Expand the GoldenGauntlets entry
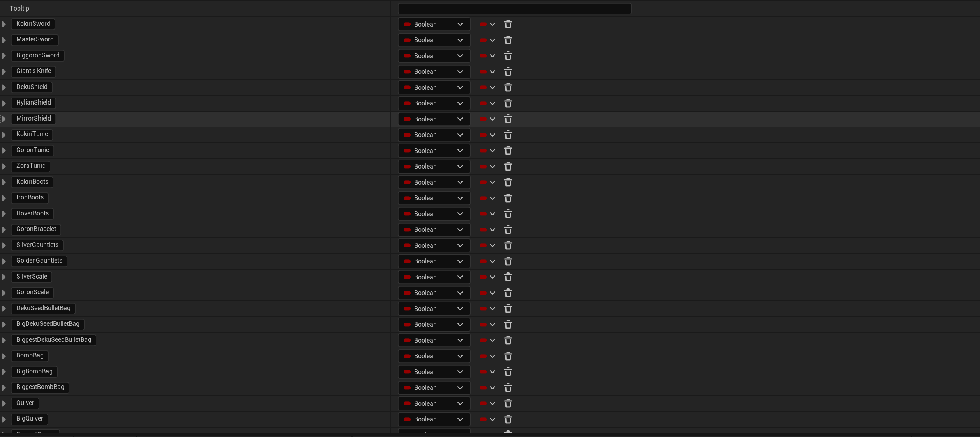Viewport: 980px width, 437px height. click(x=4, y=261)
